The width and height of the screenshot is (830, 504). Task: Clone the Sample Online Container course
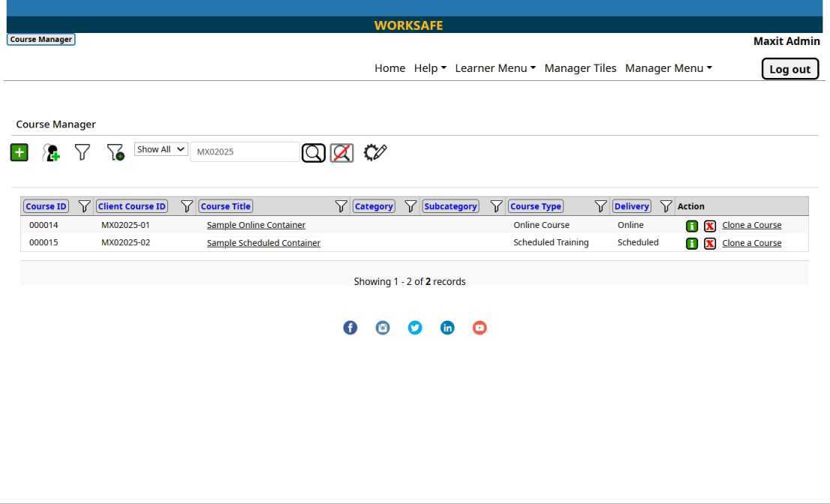[751, 225]
